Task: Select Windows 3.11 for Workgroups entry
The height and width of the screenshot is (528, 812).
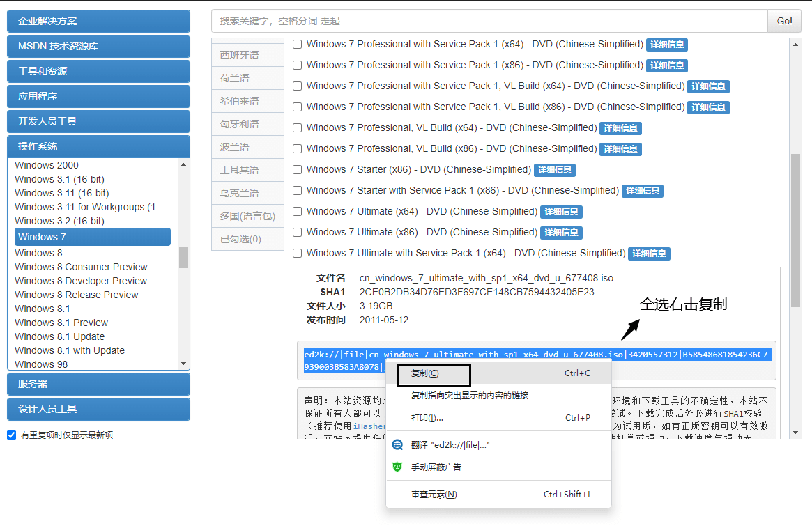Action: 90,207
